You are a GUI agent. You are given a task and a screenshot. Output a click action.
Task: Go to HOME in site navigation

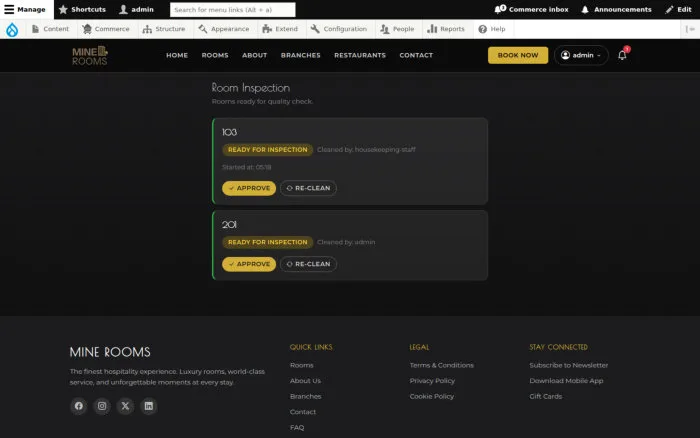[177, 55]
